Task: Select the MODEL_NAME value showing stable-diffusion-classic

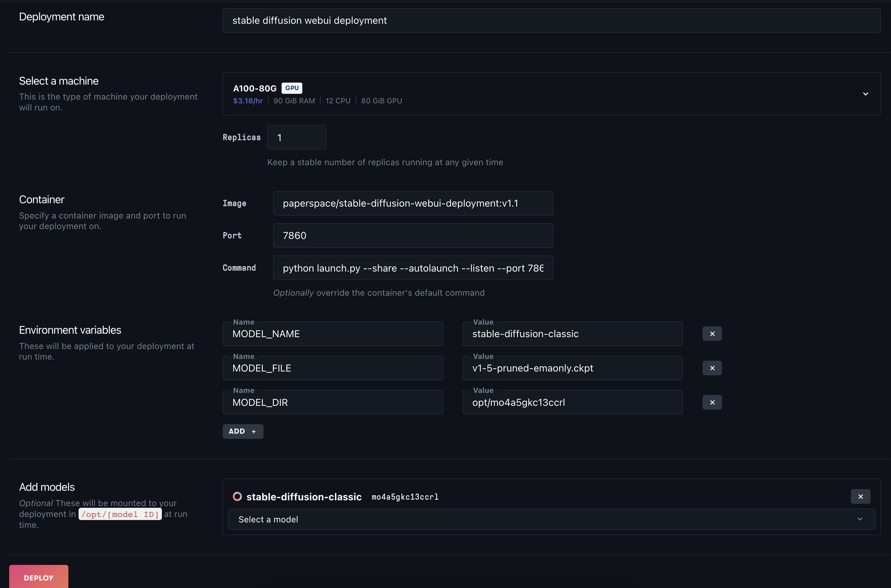Action: [572, 333]
